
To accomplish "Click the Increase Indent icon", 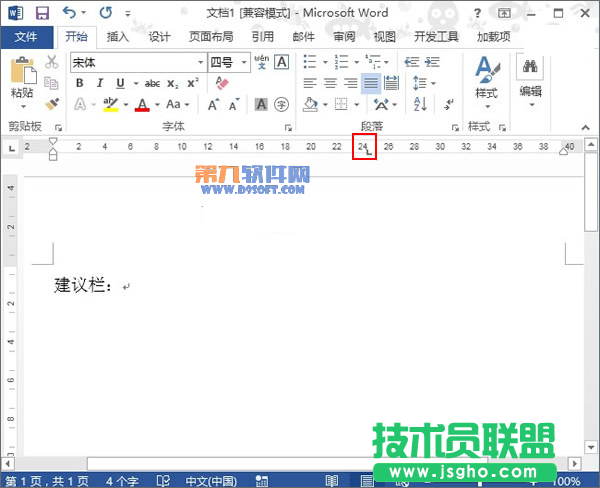I will pyautogui.click(x=432, y=62).
